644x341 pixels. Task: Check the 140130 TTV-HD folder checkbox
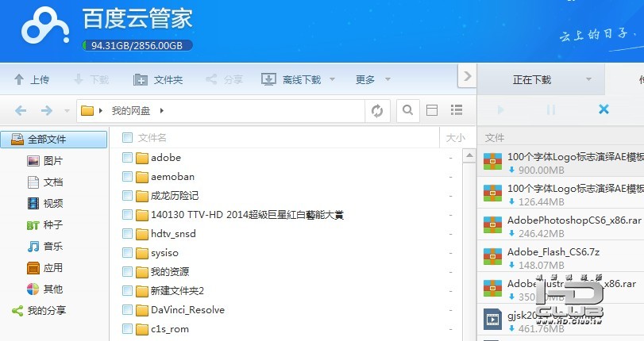[127, 215]
